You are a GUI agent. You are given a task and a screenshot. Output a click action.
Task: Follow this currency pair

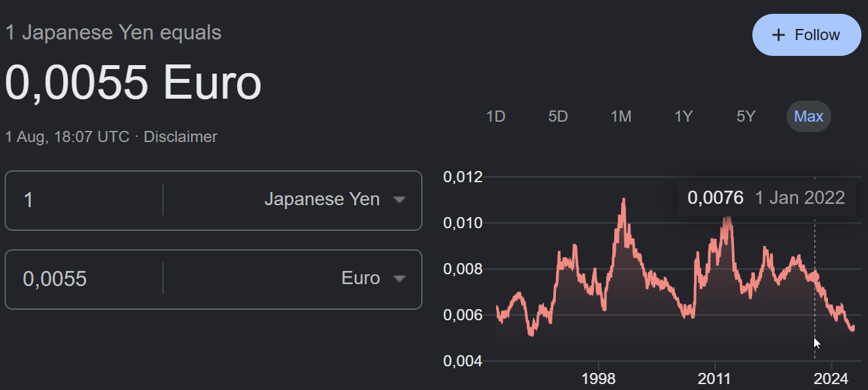point(807,35)
